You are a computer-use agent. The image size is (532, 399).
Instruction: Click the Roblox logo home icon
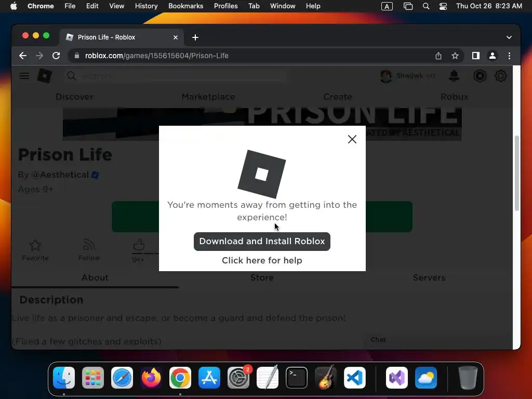point(45,76)
